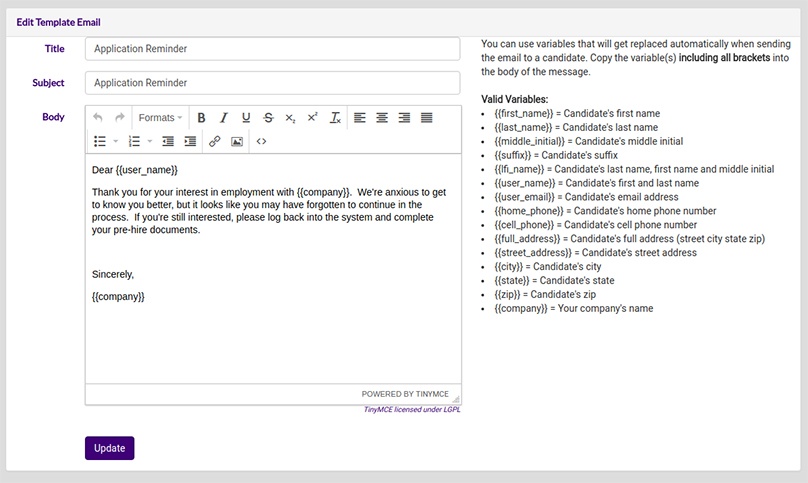Increase the indent
The width and height of the screenshot is (808, 483).
coord(190,141)
